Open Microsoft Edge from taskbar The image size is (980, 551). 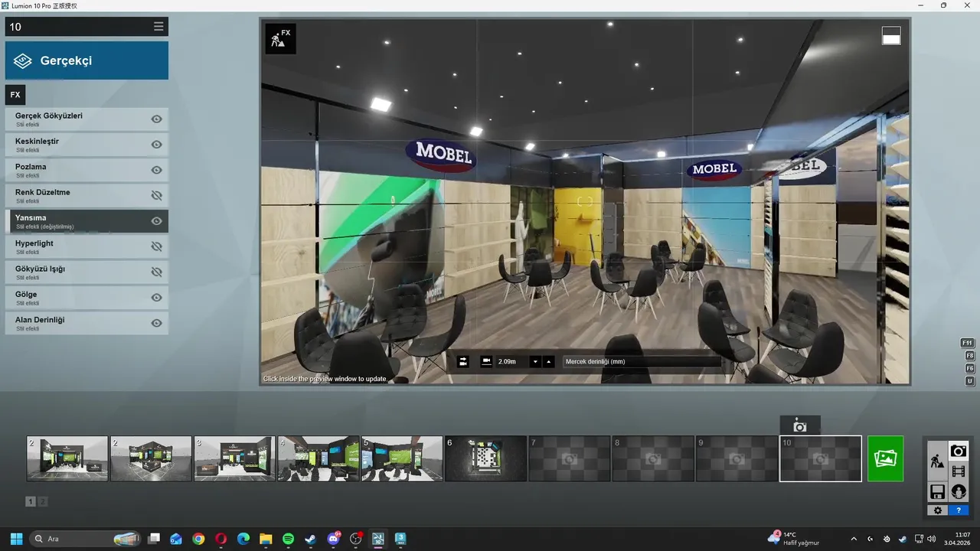point(243,539)
